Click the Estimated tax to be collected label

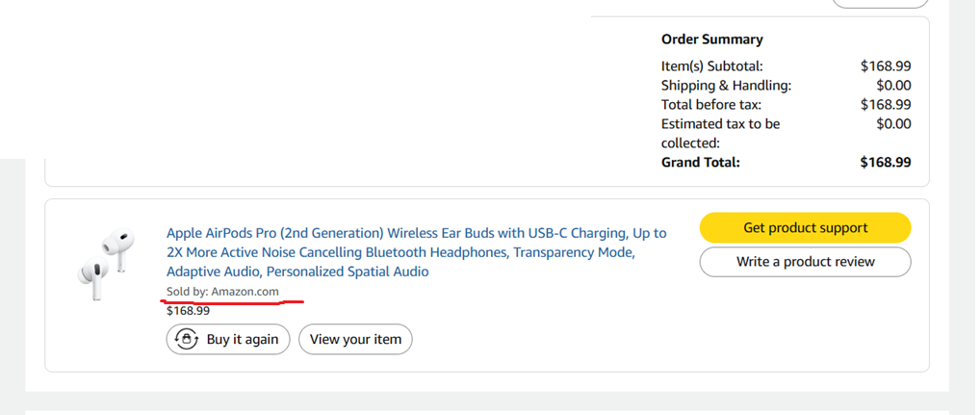[720, 133]
